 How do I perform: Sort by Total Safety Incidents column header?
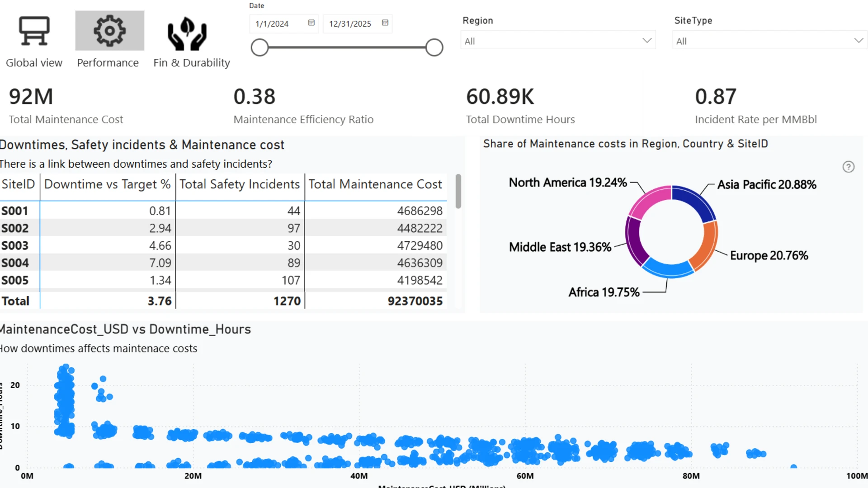click(240, 184)
